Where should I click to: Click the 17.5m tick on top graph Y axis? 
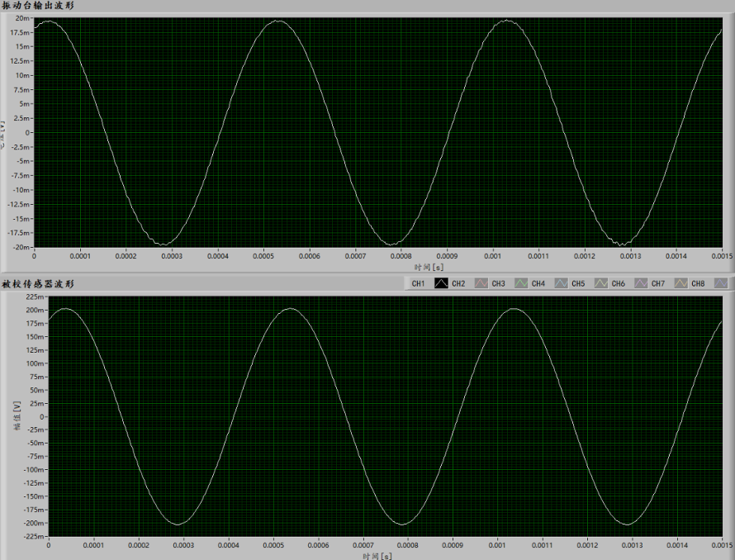(x=20, y=32)
